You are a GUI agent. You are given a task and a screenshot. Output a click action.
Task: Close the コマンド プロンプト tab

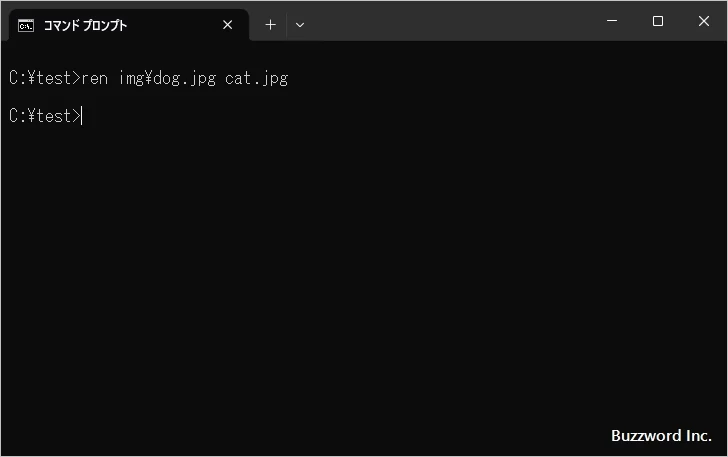pyautogui.click(x=228, y=25)
